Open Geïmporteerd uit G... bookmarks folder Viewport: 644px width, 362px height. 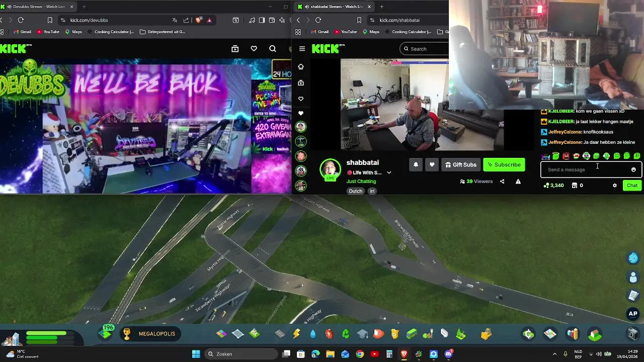click(x=163, y=32)
